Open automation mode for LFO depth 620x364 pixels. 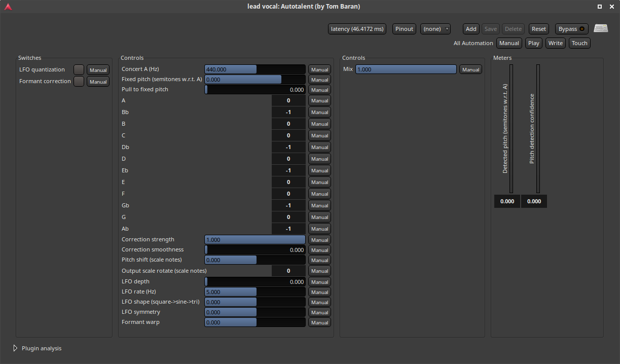[x=319, y=282]
